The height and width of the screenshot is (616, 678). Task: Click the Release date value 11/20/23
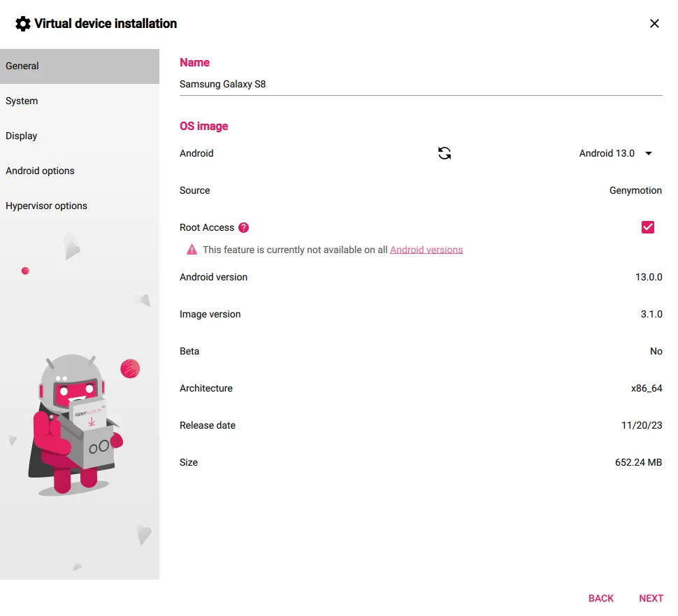(x=642, y=425)
